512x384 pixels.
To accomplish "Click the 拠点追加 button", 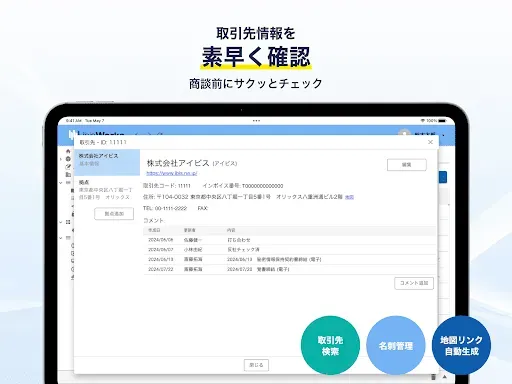I will 114,214.
